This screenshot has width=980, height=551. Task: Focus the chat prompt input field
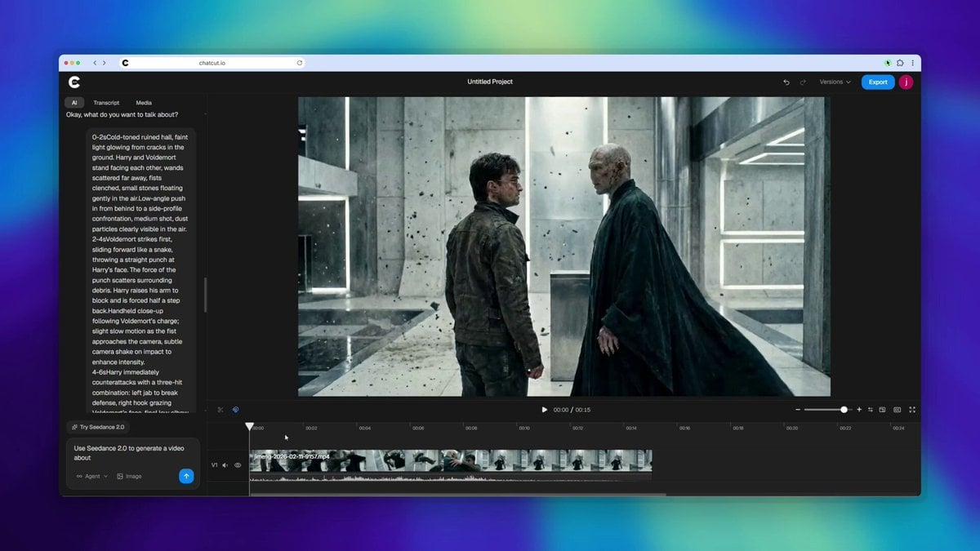point(133,453)
